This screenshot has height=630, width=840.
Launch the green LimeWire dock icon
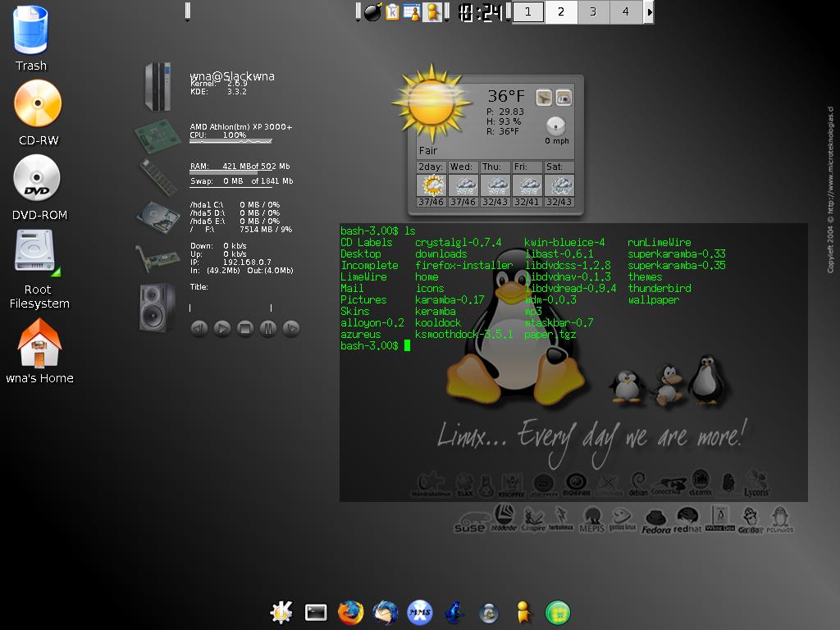558,612
